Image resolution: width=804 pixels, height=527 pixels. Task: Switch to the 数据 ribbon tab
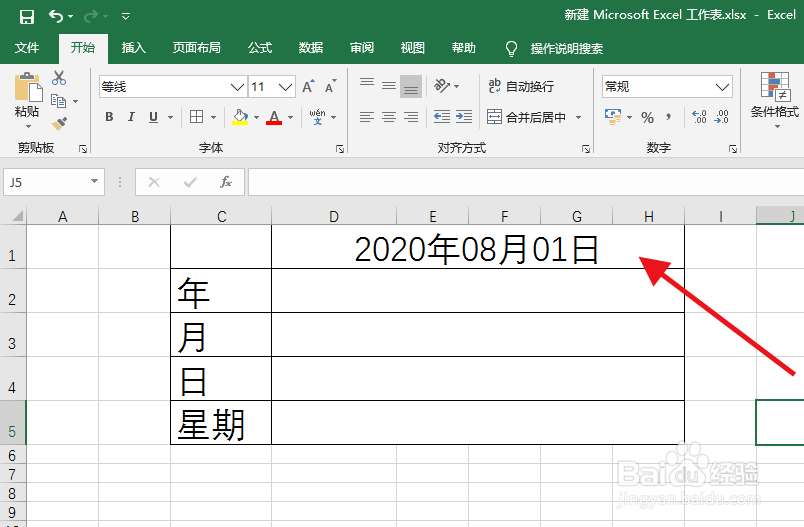coord(311,48)
